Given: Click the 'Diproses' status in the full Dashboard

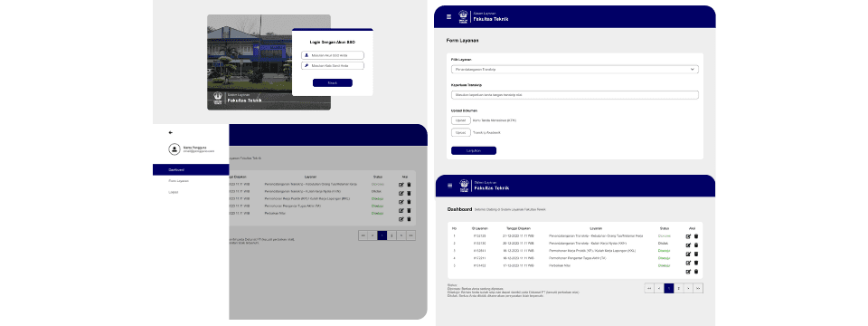Looking at the screenshot, I should 665,235.
